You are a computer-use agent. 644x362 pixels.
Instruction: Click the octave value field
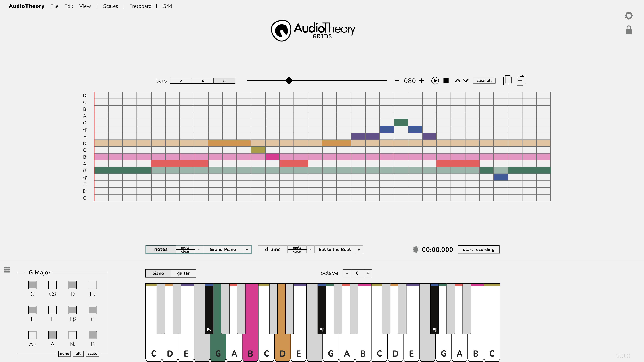[x=357, y=273]
